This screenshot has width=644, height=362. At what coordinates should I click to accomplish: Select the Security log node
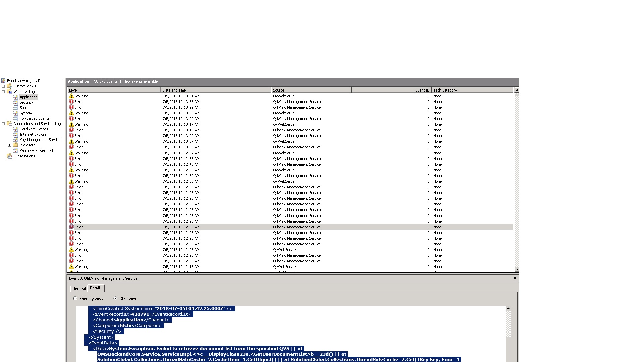(x=26, y=102)
